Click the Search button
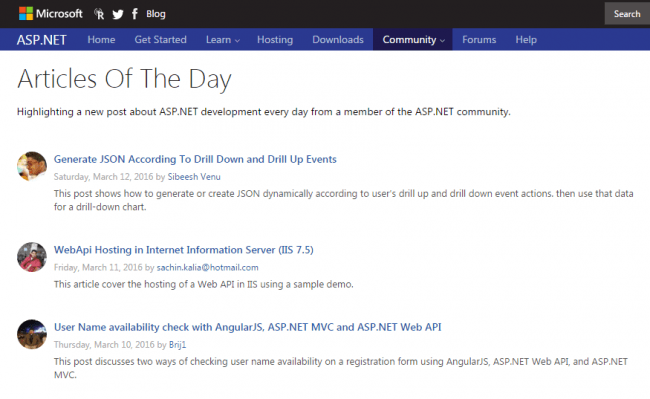The height and width of the screenshot is (399, 650). point(627,14)
